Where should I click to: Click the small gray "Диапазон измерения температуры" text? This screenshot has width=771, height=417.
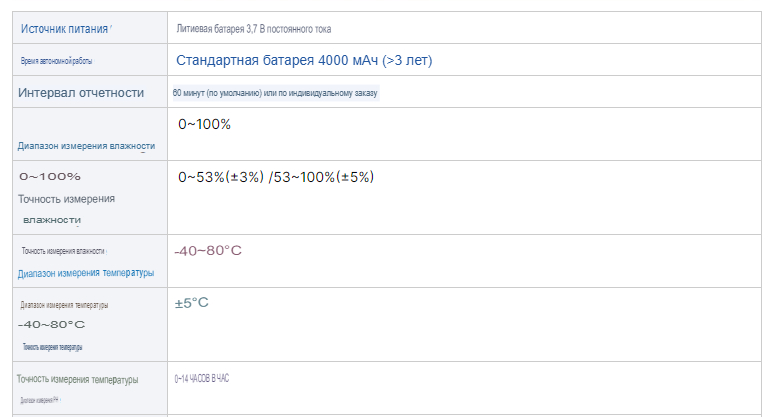tap(64, 305)
